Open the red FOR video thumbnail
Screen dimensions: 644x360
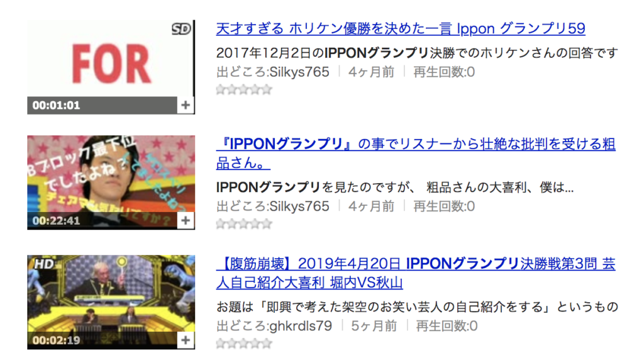[x=111, y=59]
